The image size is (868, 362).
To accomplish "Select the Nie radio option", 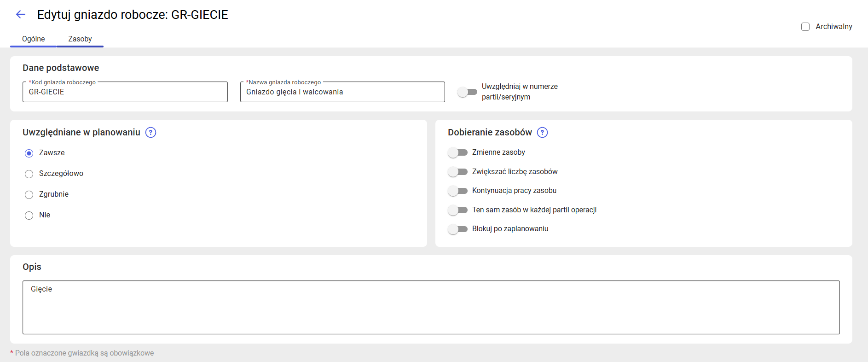I will [29, 215].
